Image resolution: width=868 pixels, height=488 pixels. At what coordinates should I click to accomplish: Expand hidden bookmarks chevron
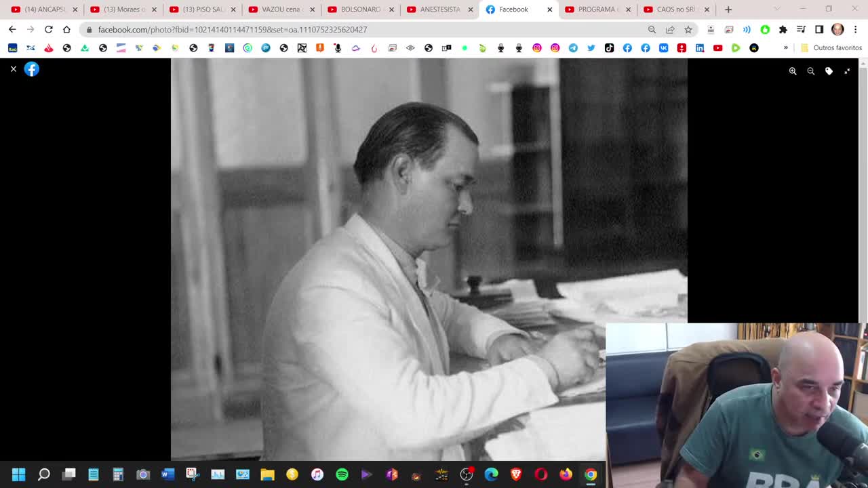(x=786, y=48)
